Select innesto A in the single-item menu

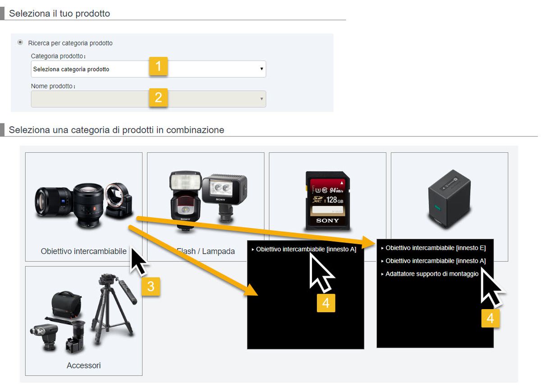click(306, 249)
